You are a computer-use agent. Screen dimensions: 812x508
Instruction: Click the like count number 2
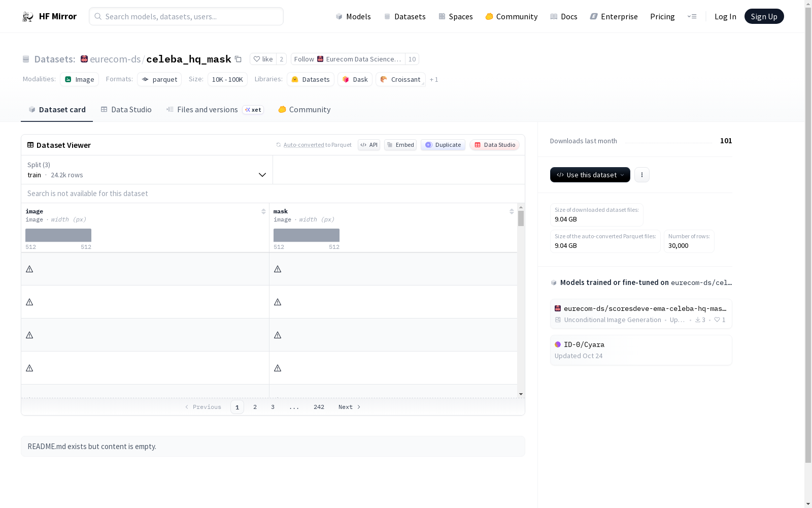pyautogui.click(x=282, y=59)
